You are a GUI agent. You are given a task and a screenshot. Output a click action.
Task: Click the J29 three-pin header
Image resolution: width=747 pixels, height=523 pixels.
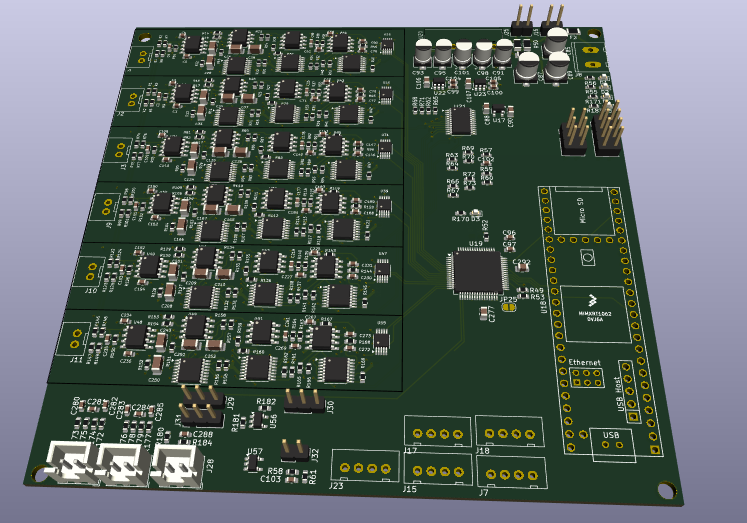[x=202, y=397]
